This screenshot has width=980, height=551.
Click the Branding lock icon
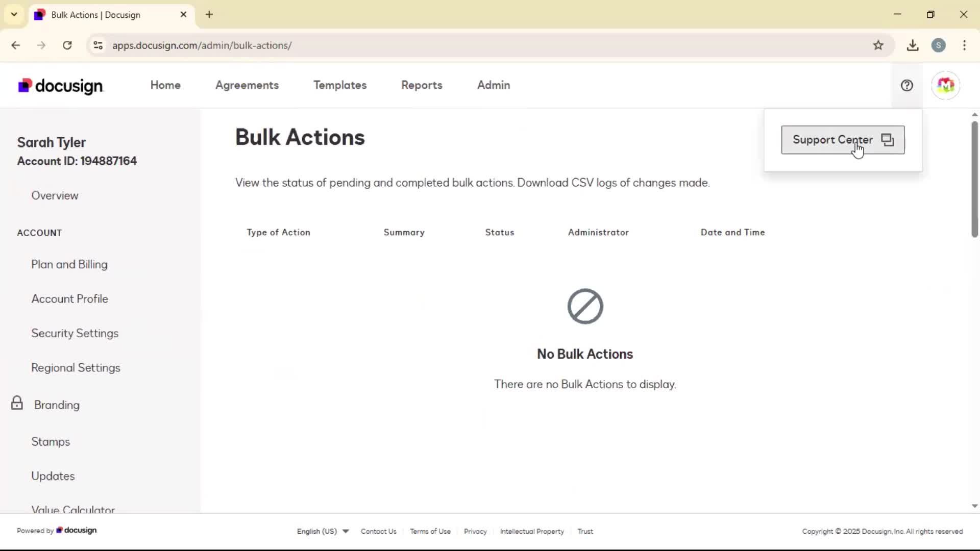pyautogui.click(x=17, y=403)
